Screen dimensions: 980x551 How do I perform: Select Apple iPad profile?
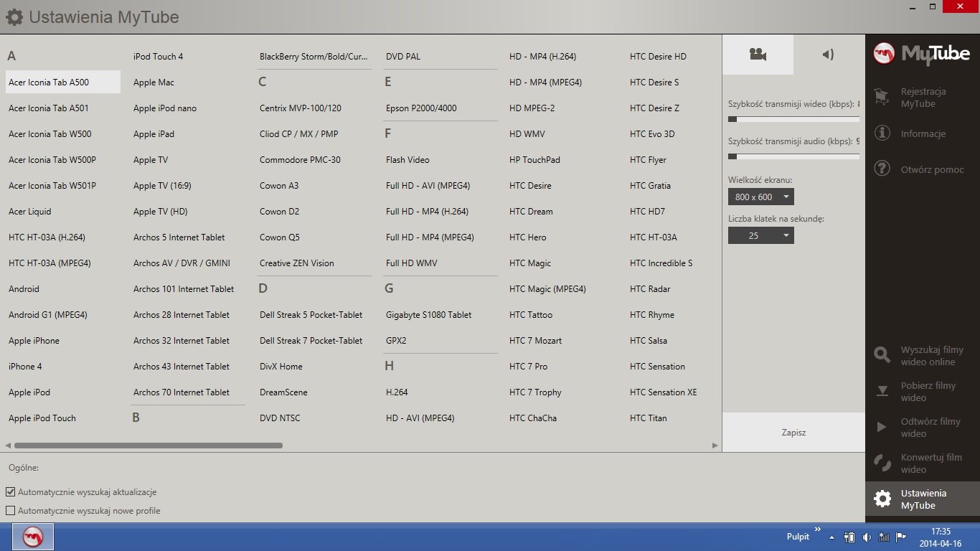[x=154, y=133]
